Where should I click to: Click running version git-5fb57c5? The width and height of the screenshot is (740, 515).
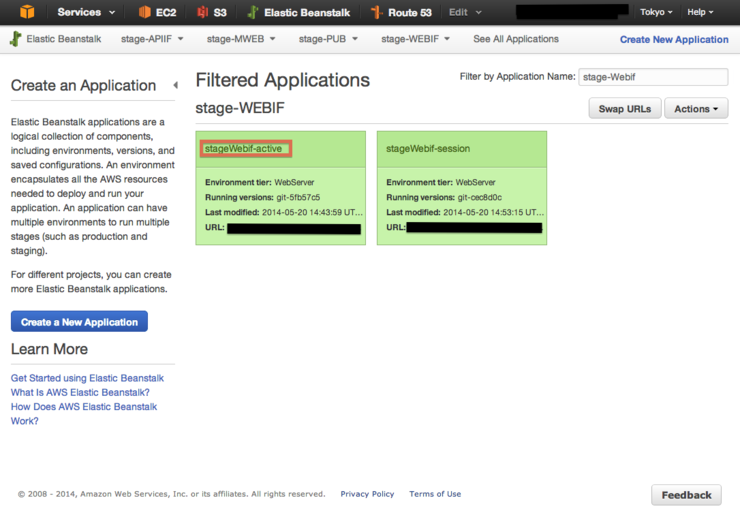[x=298, y=197]
